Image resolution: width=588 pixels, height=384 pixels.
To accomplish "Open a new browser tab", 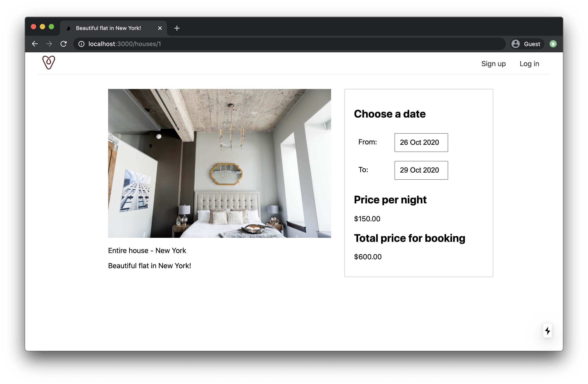I will point(177,28).
